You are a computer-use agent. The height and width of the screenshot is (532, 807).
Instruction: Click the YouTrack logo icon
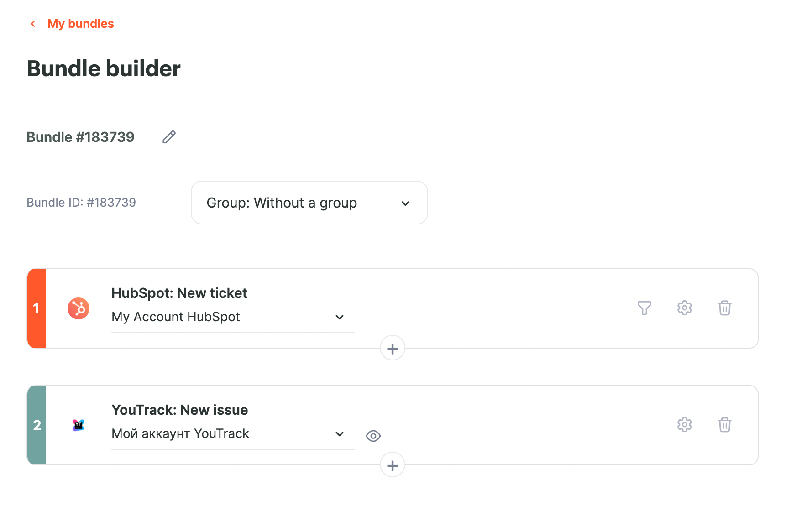pos(79,425)
